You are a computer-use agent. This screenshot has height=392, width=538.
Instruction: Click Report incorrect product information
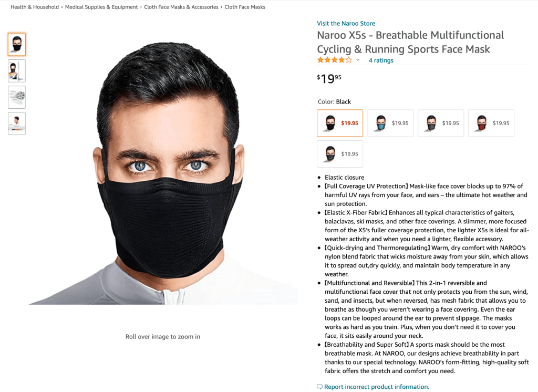(x=376, y=387)
